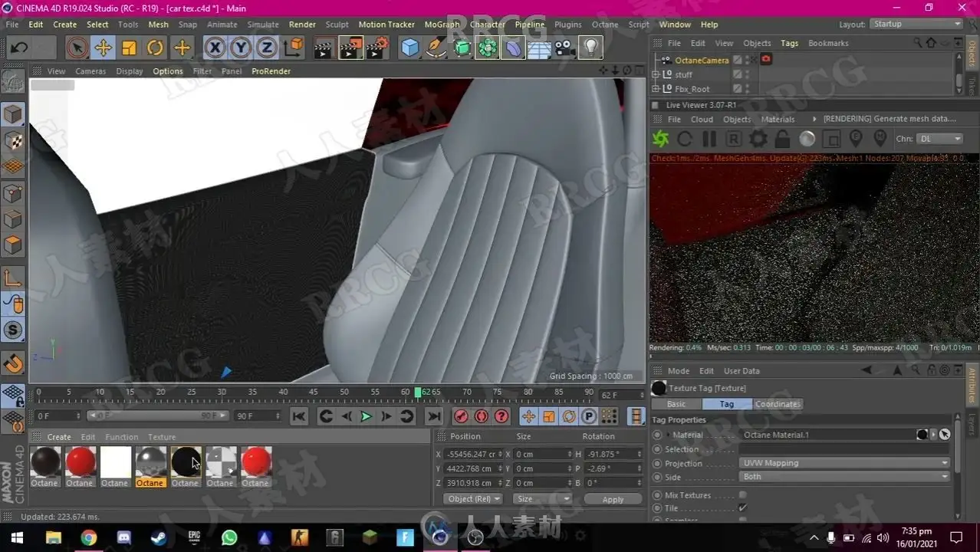Open Object Manager Tags menu
980x552 pixels.
coord(789,44)
